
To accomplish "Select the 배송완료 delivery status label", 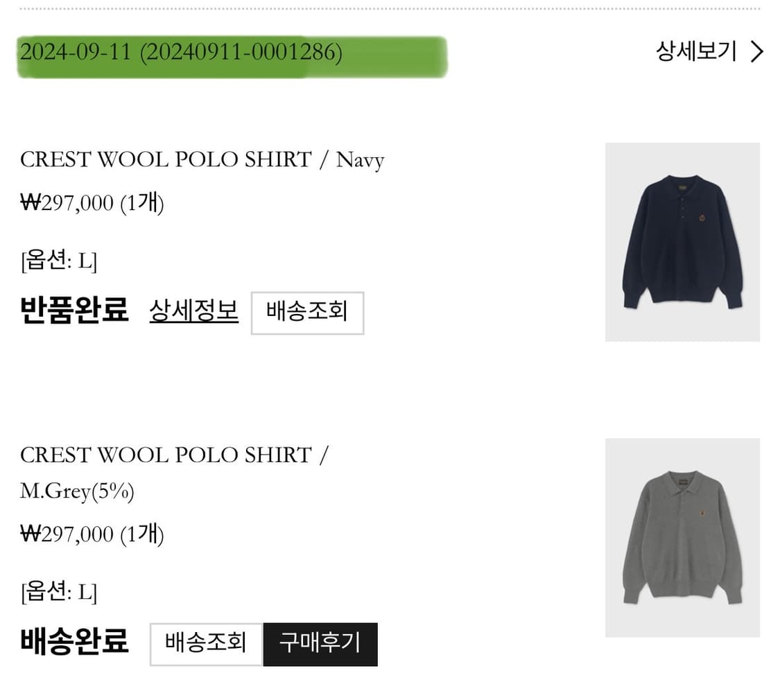I will [75, 641].
